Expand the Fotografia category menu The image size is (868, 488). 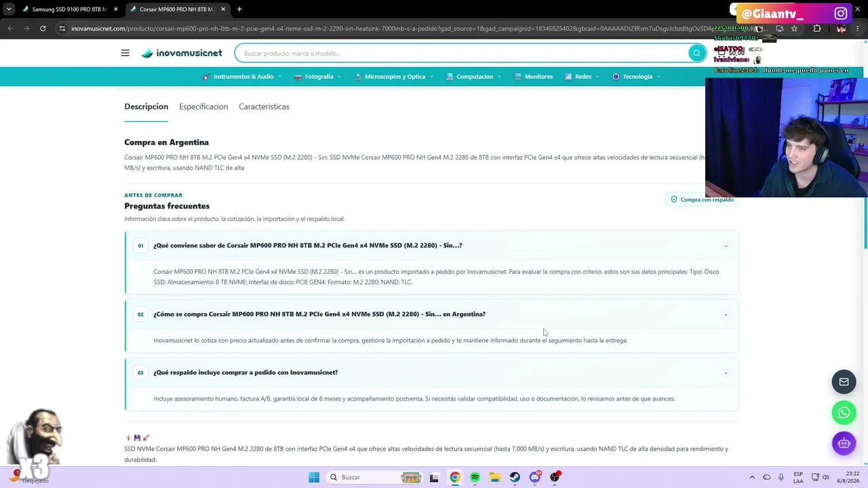(x=317, y=77)
